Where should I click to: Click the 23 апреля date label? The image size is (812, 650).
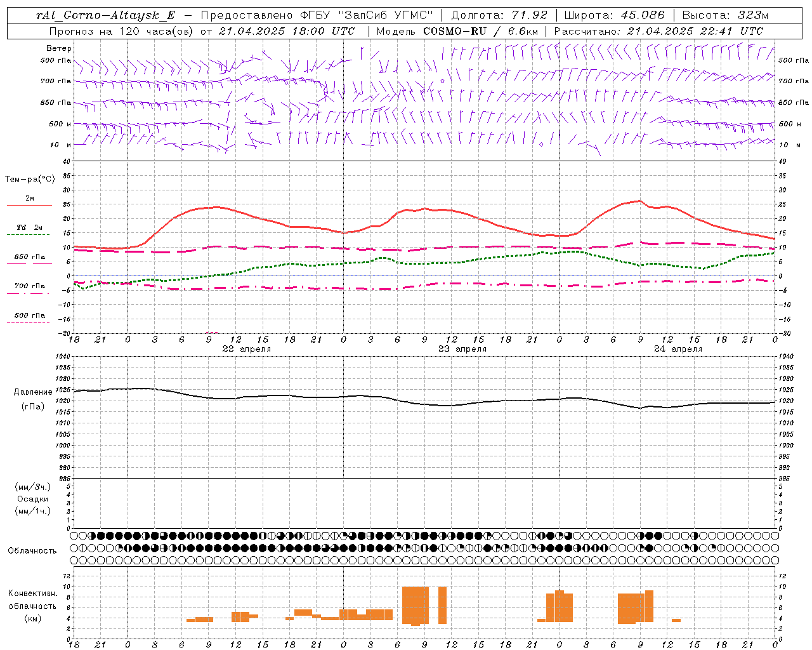pos(462,349)
